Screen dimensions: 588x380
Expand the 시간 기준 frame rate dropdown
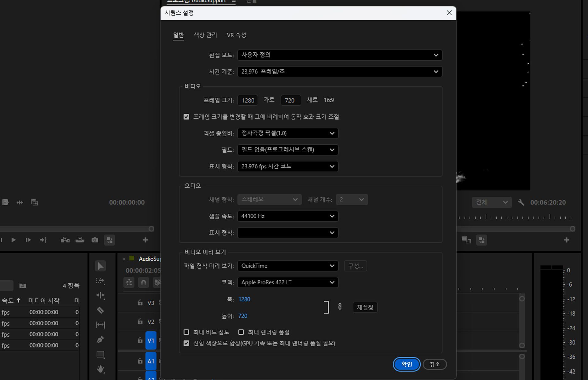[340, 72]
